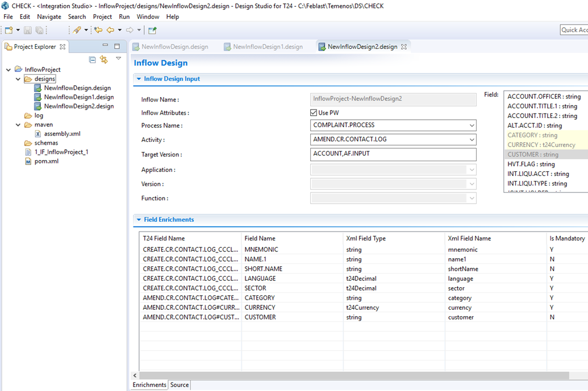Click the Search flashlight toolbar icon
The width and height of the screenshot is (588, 391).
tap(77, 30)
